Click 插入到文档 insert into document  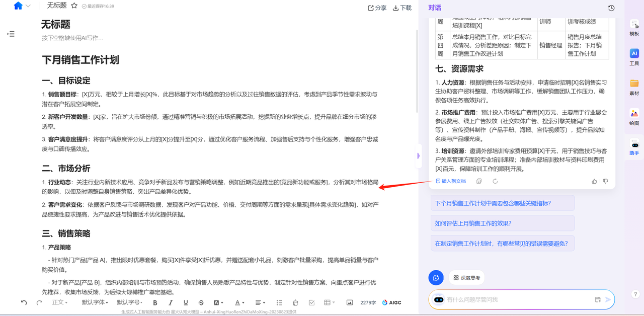pos(451,181)
